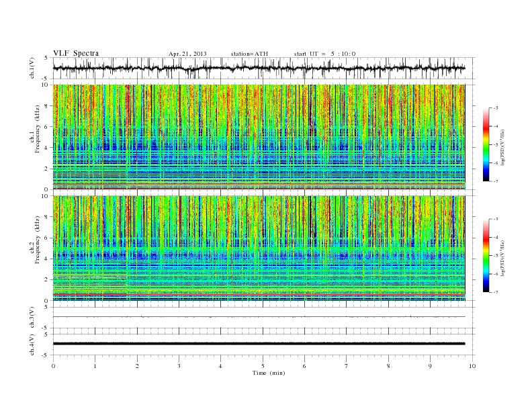
Task: Select the date 'Apr. 21, 2013'
Action: click(x=187, y=54)
